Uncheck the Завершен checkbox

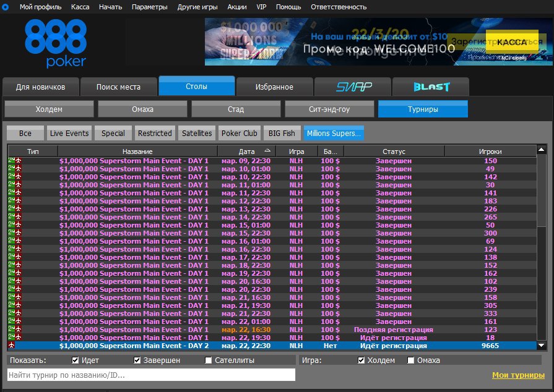point(137,360)
